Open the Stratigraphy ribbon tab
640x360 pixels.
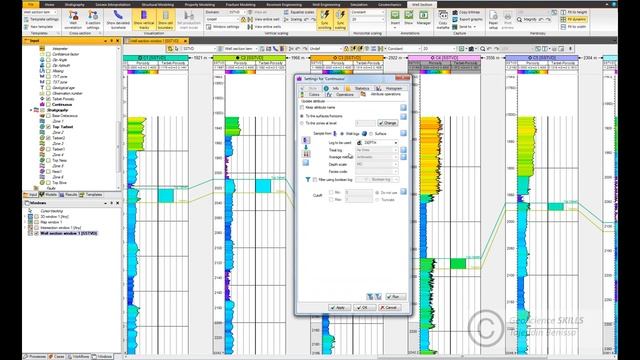click(75, 4)
